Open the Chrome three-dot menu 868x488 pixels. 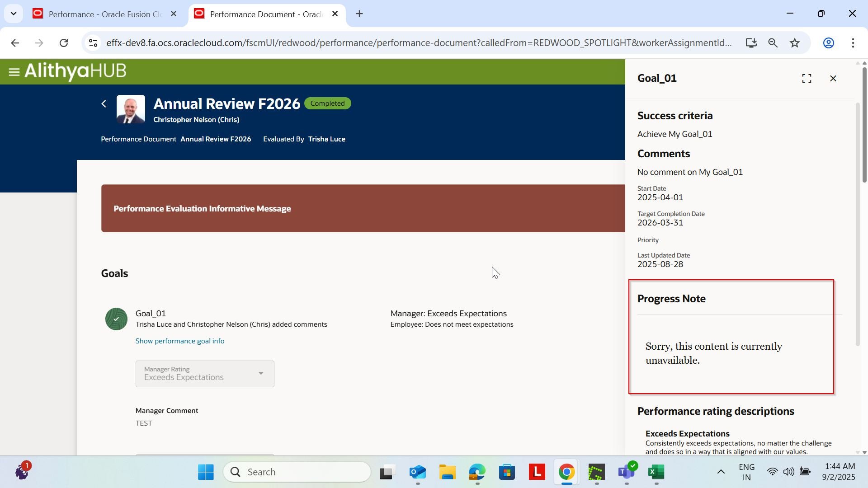tap(854, 43)
